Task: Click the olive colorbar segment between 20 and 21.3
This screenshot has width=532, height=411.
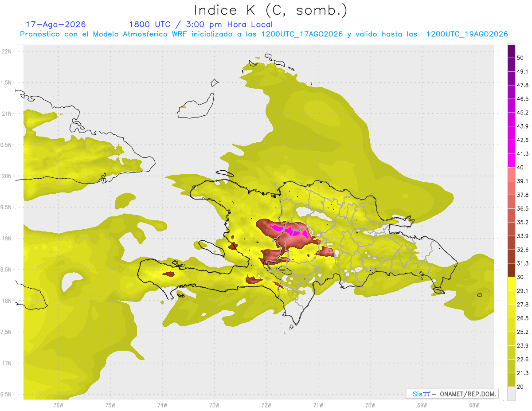Action: click(x=512, y=380)
